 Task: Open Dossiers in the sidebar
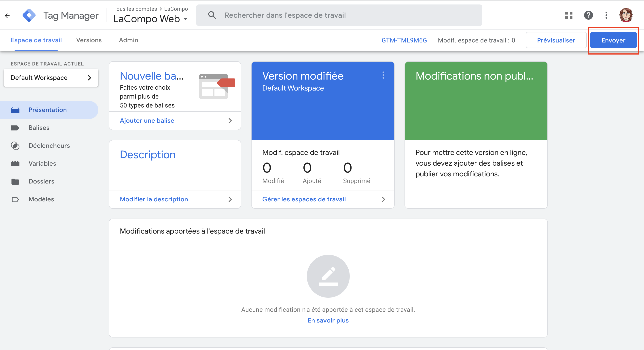tap(49, 182)
